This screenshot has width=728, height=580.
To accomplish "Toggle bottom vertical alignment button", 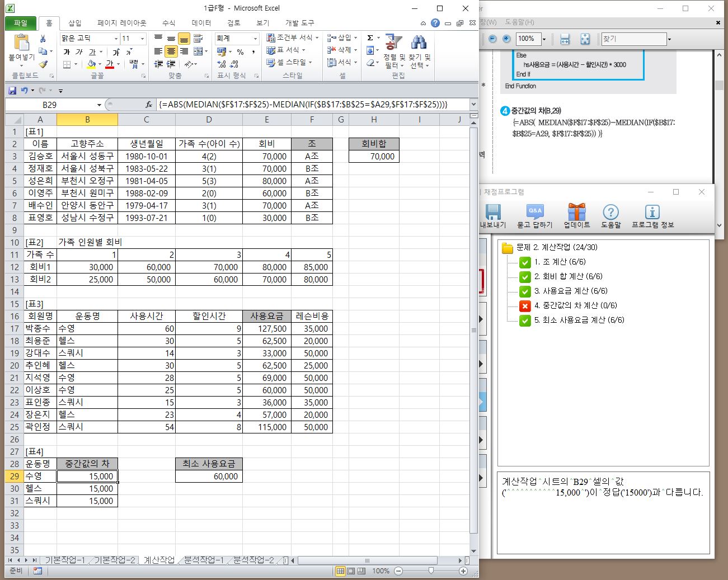I will point(184,39).
